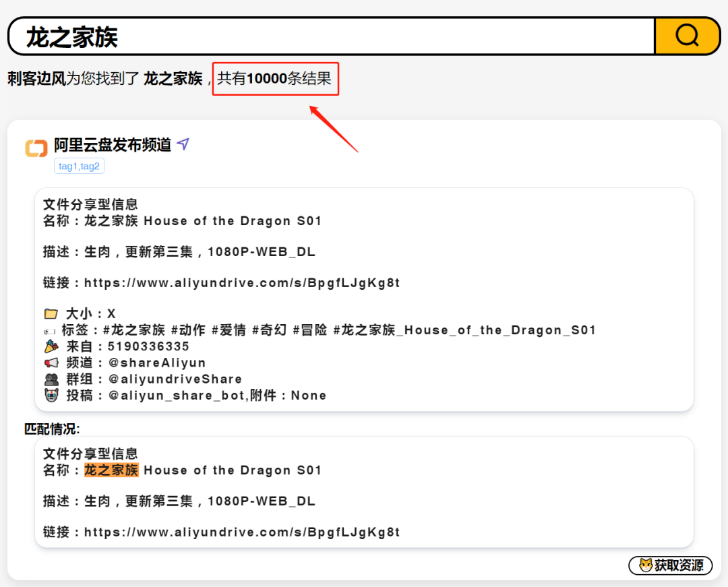The image size is (728, 587).
Task: Click the #爱情 tag
Action: [229, 330]
